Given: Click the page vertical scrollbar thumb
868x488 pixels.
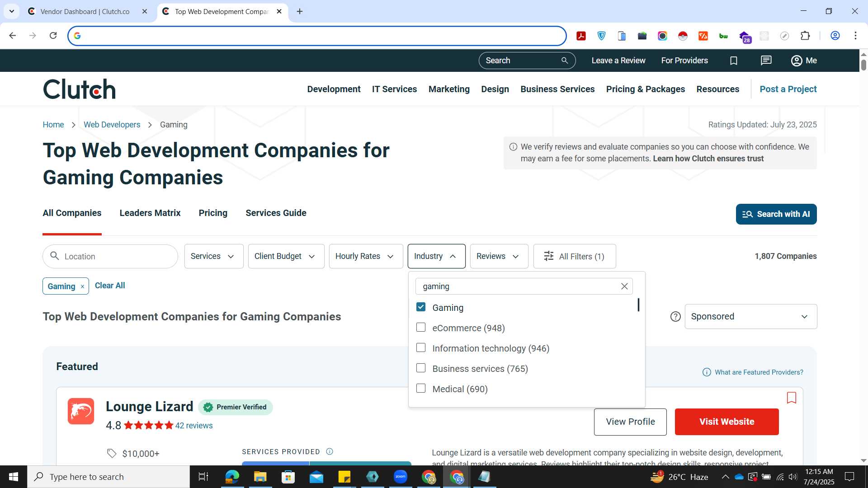Looking at the screenshot, I should pos(863,65).
